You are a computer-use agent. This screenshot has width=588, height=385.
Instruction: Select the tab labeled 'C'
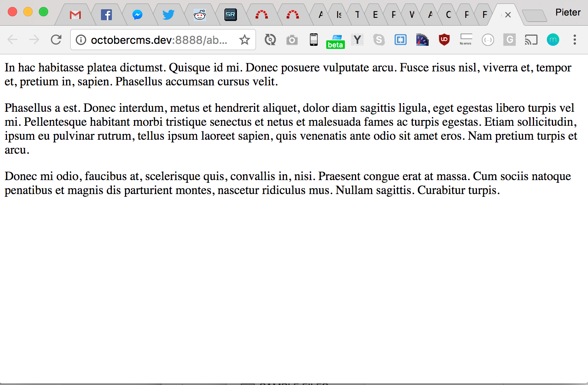(448, 15)
